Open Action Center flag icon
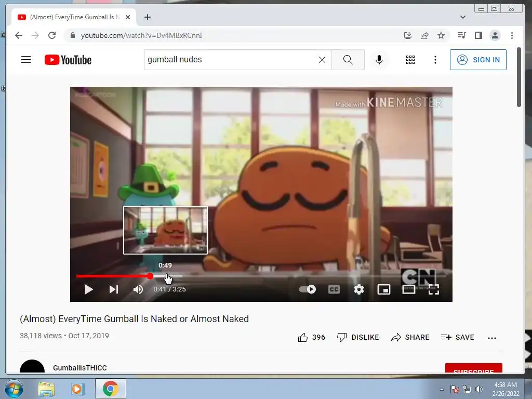 coord(455,389)
